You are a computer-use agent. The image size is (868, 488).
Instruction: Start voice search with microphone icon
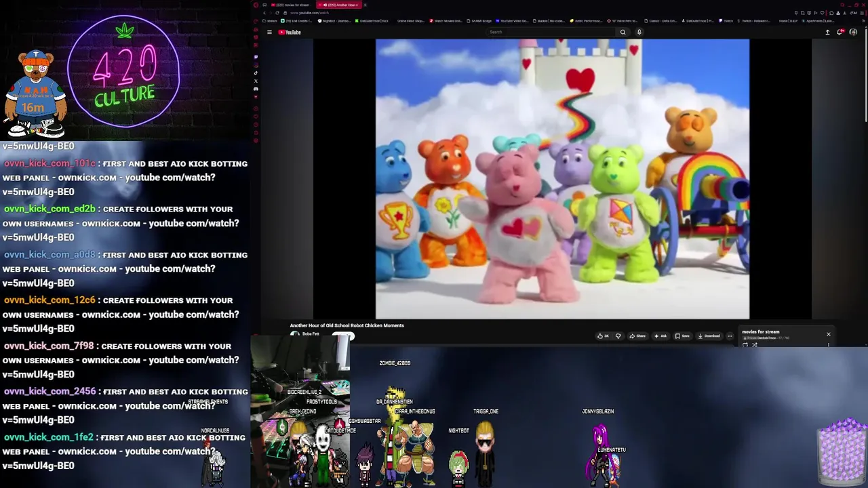pyautogui.click(x=639, y=32)
